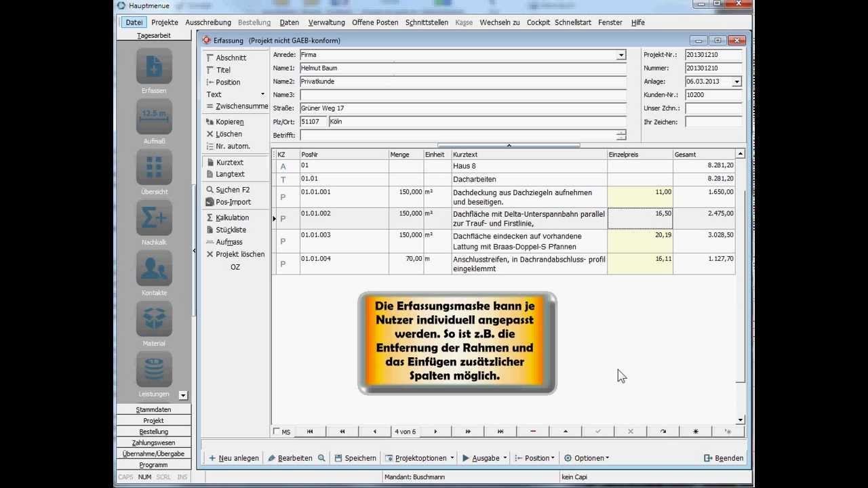Open the Aufmaß sidebar icon
This screenshot has height=488, width=868.
(154, 117)
